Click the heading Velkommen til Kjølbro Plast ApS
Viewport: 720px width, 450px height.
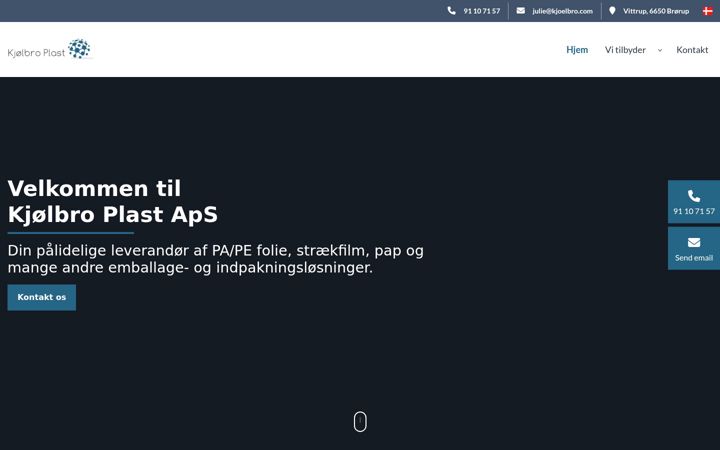click(x=113, y=202)
